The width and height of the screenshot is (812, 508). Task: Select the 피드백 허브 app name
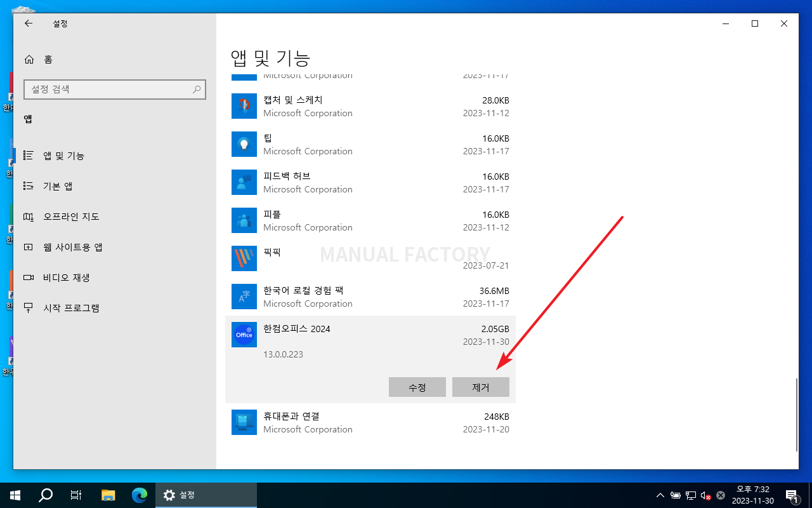coord(287,176)
